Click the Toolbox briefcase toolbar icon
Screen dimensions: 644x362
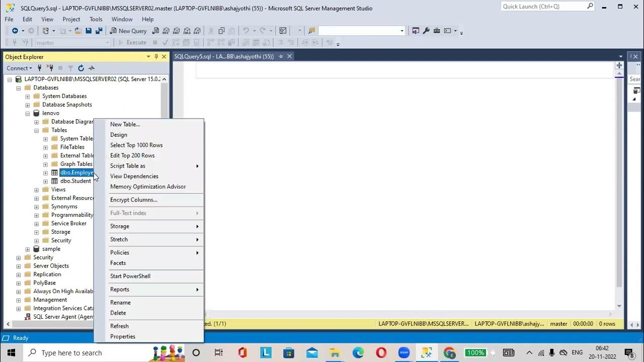click(437, 31)
